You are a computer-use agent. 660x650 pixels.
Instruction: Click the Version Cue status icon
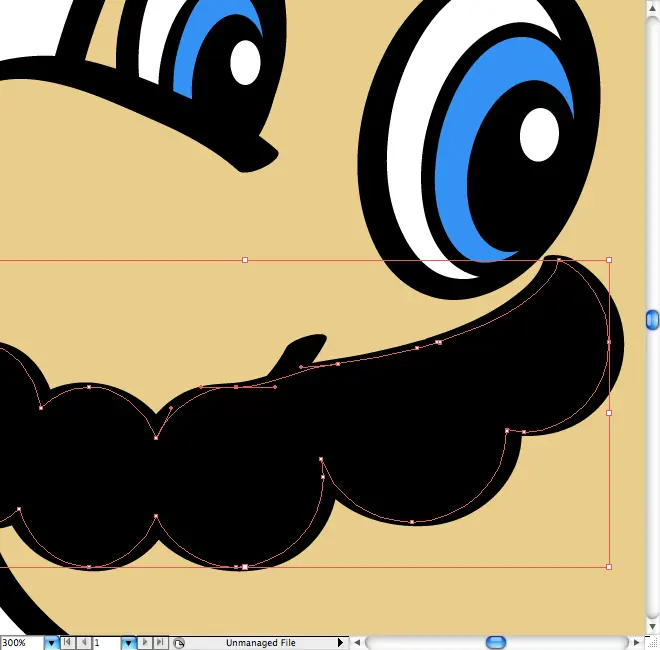pyautogui.click(x=179, y=643)
